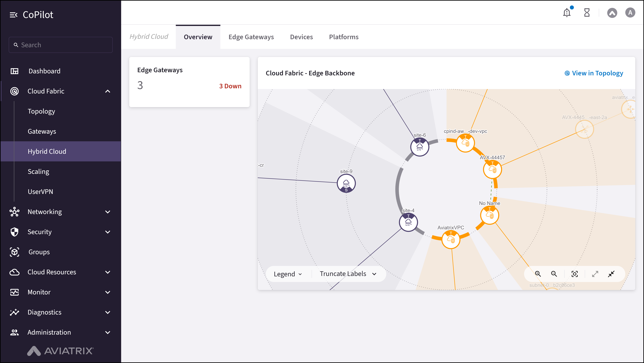Click the zoom in icon on the map
Viewport: 644px width, 363px height.
(538, 274)
